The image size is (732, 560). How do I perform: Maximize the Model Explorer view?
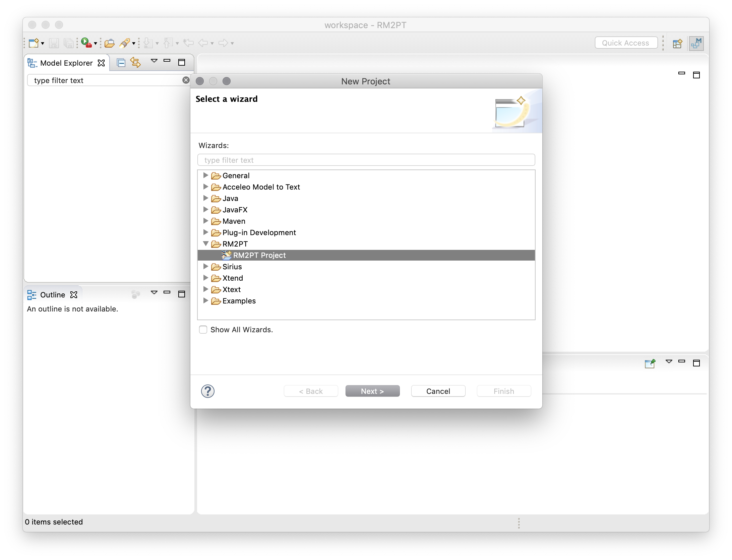click(182, 62)
